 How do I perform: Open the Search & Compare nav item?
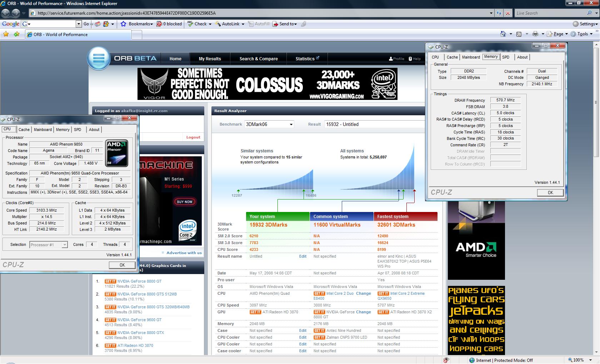[259, 59]
